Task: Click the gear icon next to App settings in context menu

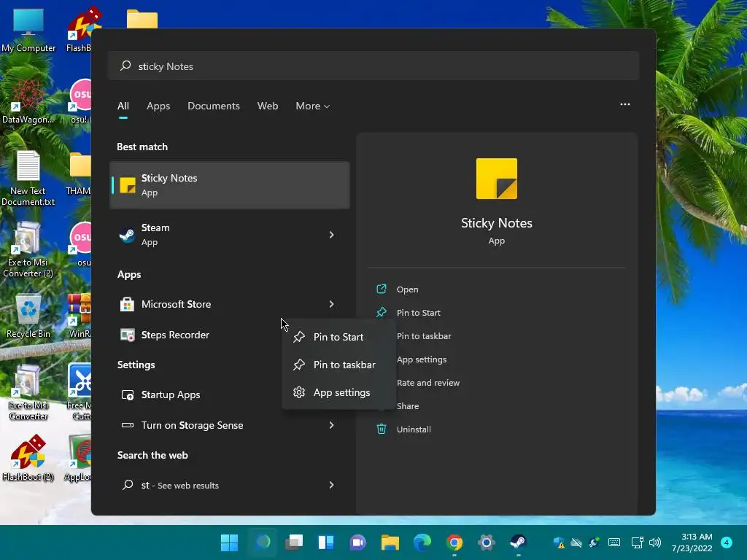Action: (x=298, y=392)
